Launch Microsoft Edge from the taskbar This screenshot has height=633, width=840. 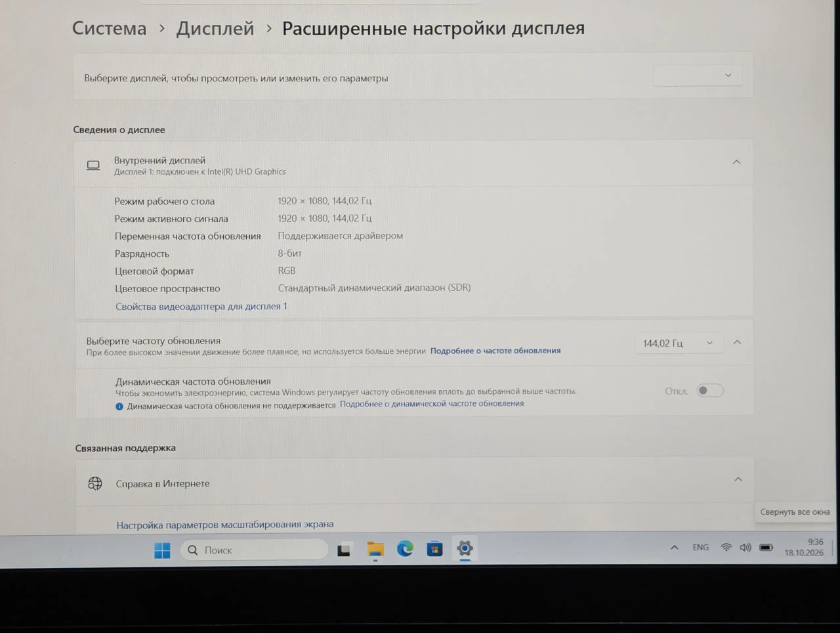(405, 549)
